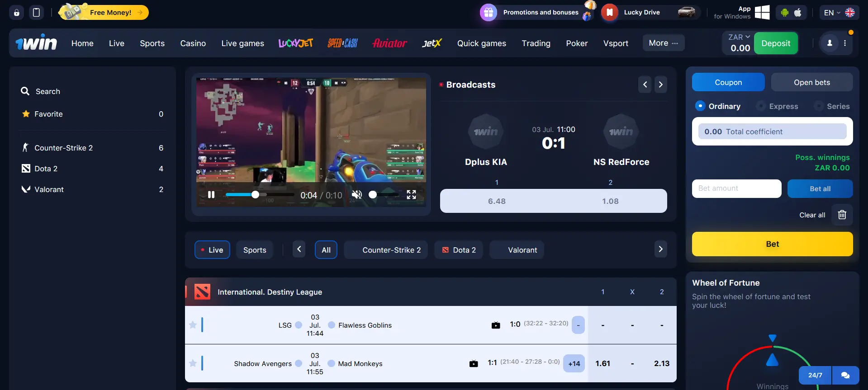Unmute the broadcast video sound

(x=357, y=195)
